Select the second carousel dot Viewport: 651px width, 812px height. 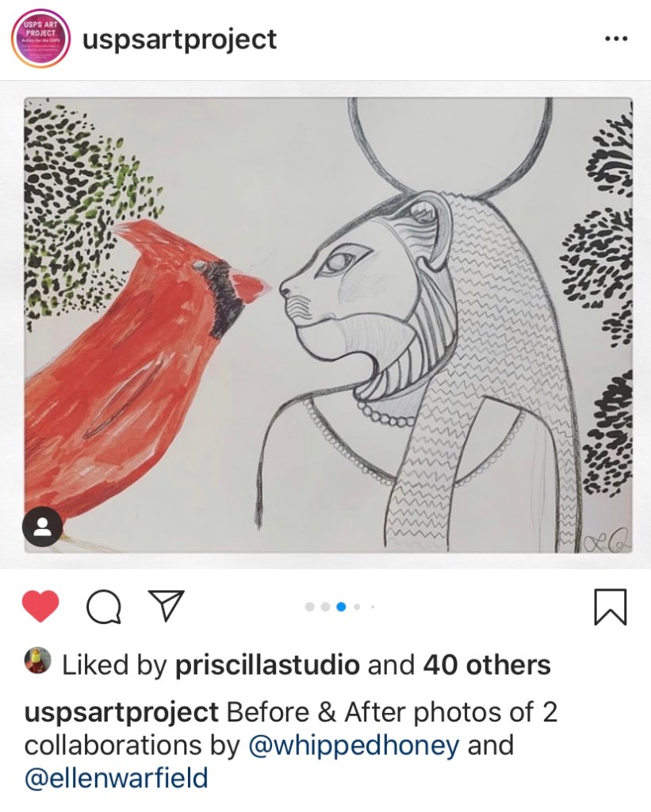325,607
